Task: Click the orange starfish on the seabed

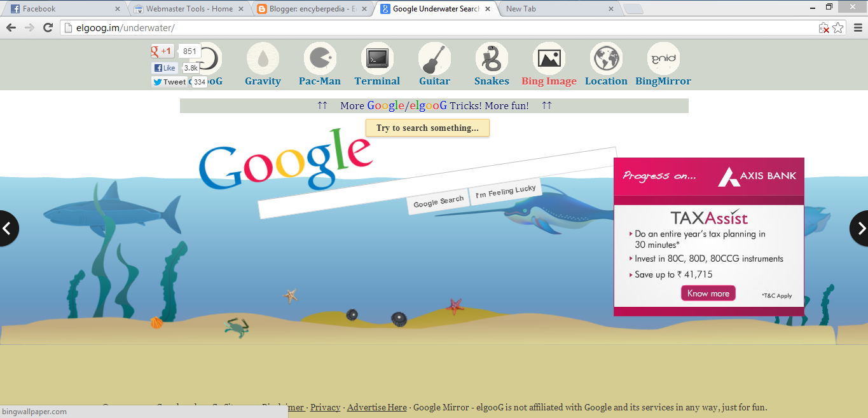Action: pyautogui.click(x=291, y=295)
